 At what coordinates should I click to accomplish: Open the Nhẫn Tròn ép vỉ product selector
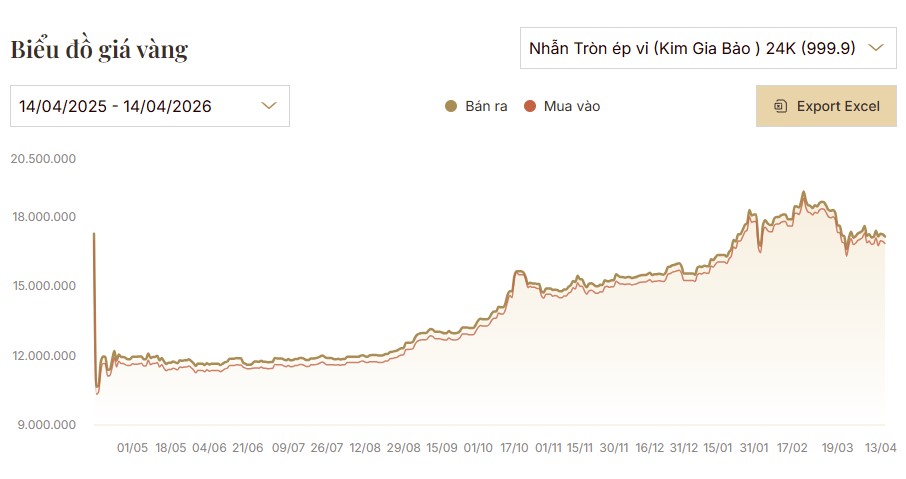[692, 47]
